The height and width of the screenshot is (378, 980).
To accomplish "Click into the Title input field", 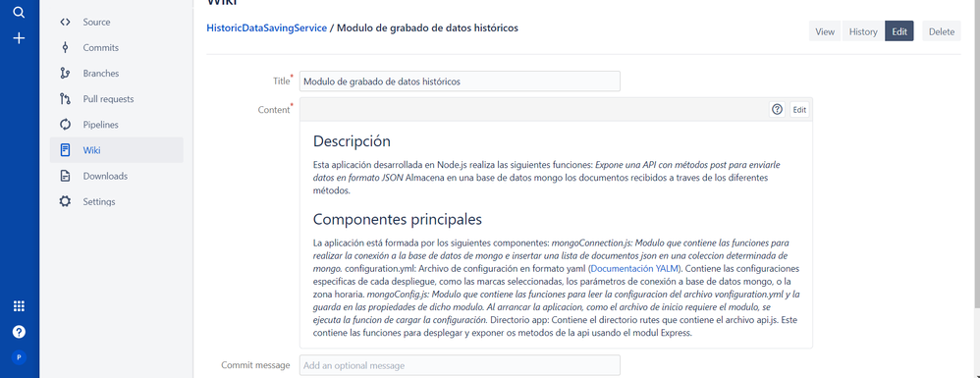I will [x=460, y=81].
